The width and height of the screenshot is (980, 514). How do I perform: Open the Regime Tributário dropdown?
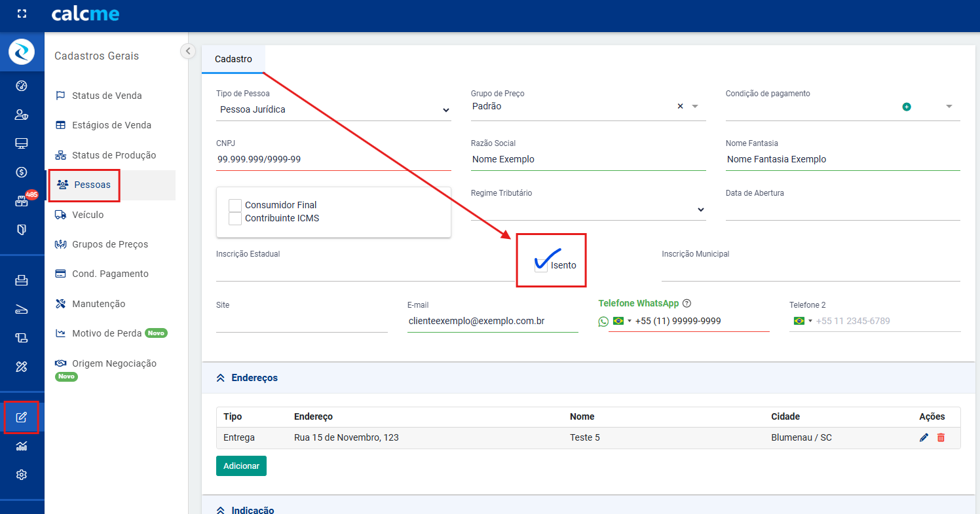(x=588, y=210)
